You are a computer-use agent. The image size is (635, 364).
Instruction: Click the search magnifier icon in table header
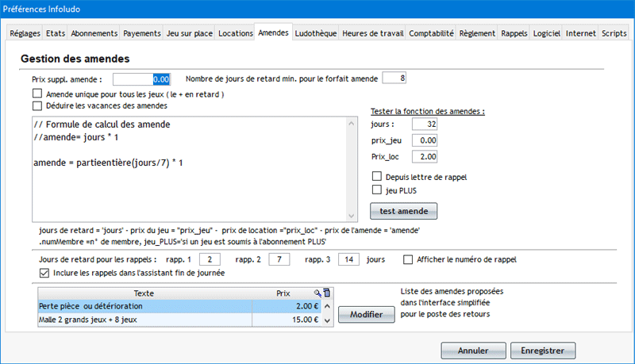point(317,293)
